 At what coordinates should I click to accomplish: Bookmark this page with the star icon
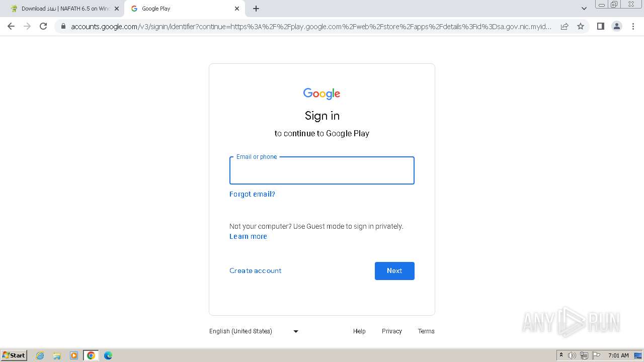tap(581, 26)
